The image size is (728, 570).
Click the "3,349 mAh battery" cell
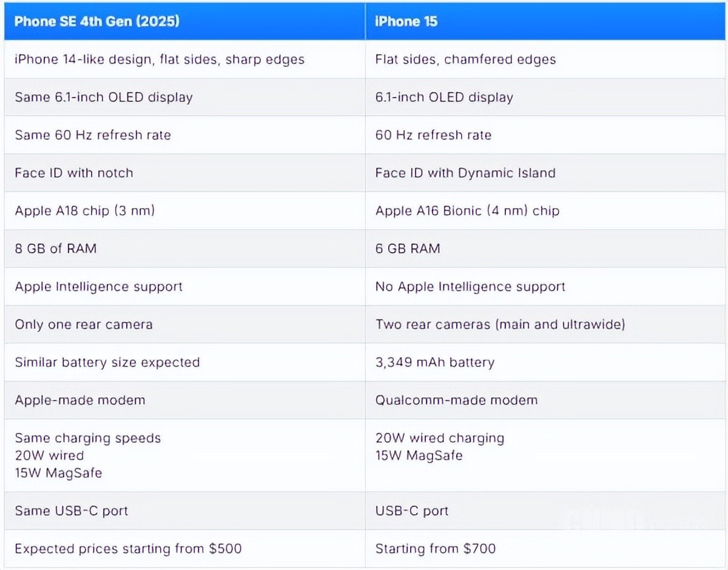pyautogui.click(x=434, y=363)
